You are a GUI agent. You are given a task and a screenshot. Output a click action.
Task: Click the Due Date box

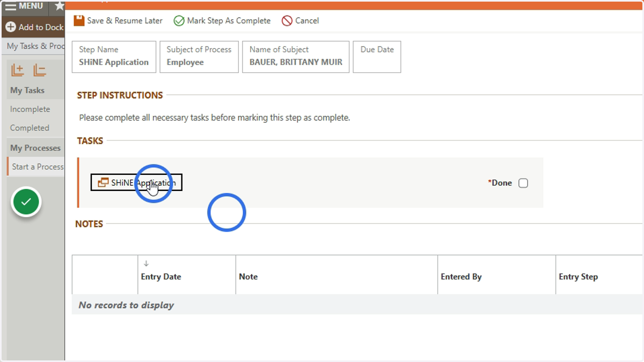pos(377,57)
